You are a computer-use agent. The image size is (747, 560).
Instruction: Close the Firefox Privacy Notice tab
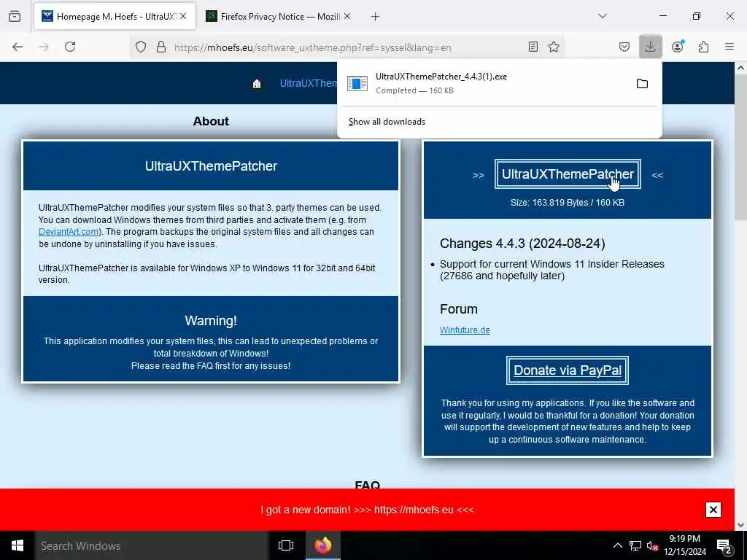coord(347,16)
